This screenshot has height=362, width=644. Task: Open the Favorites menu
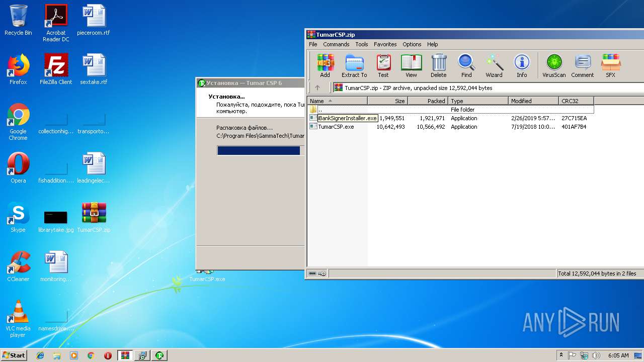pos(385,44)
